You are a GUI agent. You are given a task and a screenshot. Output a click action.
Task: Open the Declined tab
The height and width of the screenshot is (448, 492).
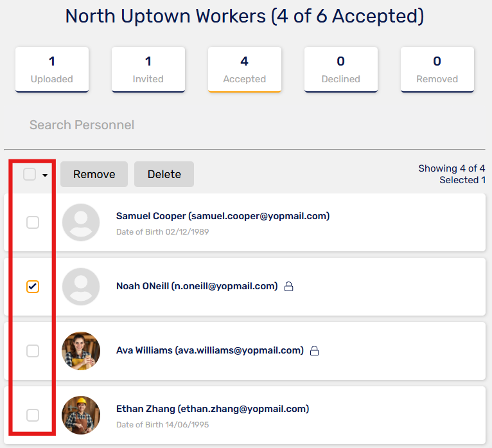[341, 69]
